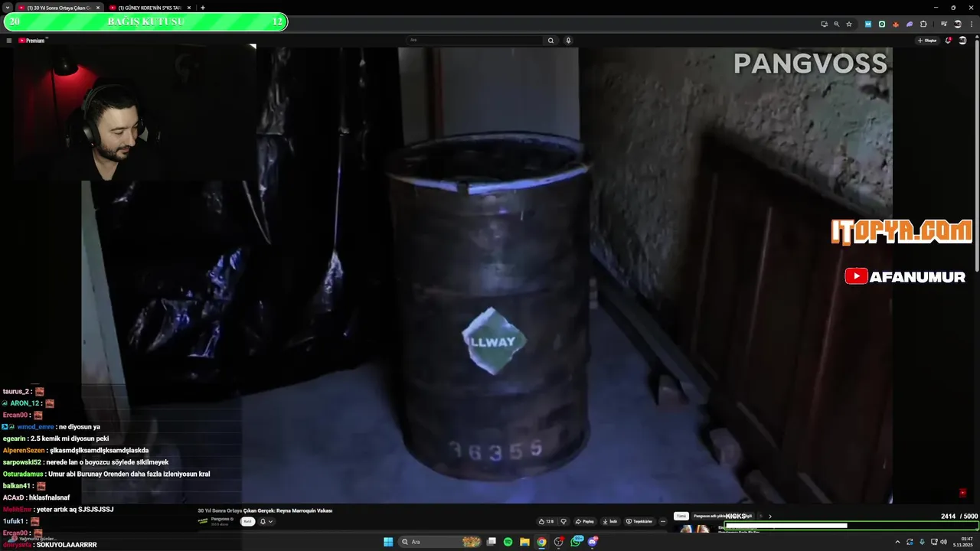Show next filter chips with arrow
The height and width of the screenshot is (551, 980).
click(x=770, y=516)
